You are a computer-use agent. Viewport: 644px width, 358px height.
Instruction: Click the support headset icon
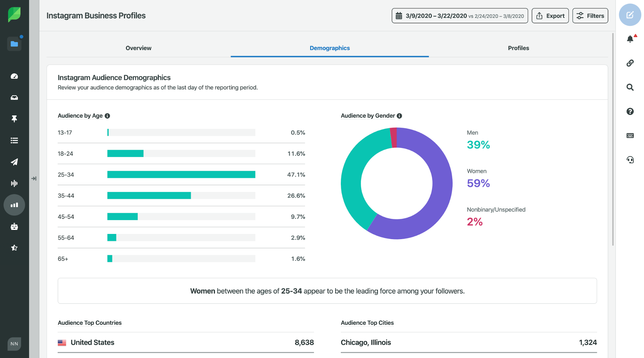[x=630, y=160]
